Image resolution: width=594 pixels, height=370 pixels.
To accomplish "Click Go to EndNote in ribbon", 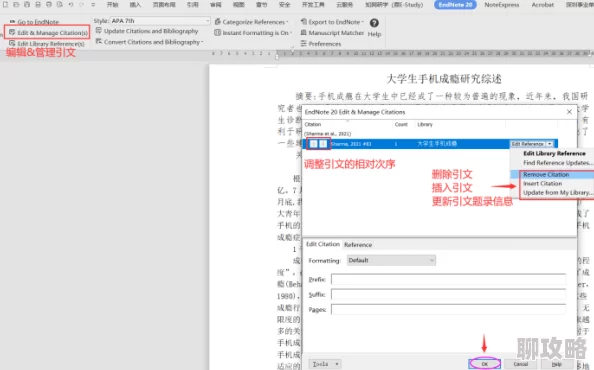I will [x=34, y=22].
